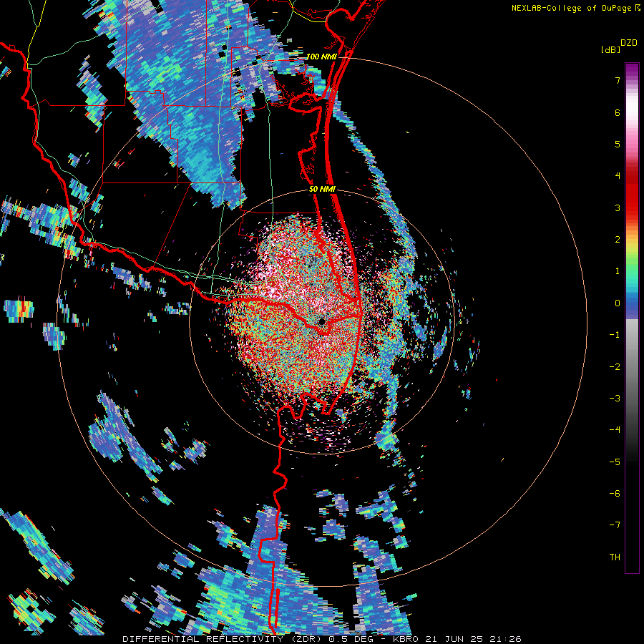Click the -4 value on dB scale

pos(615,430)
